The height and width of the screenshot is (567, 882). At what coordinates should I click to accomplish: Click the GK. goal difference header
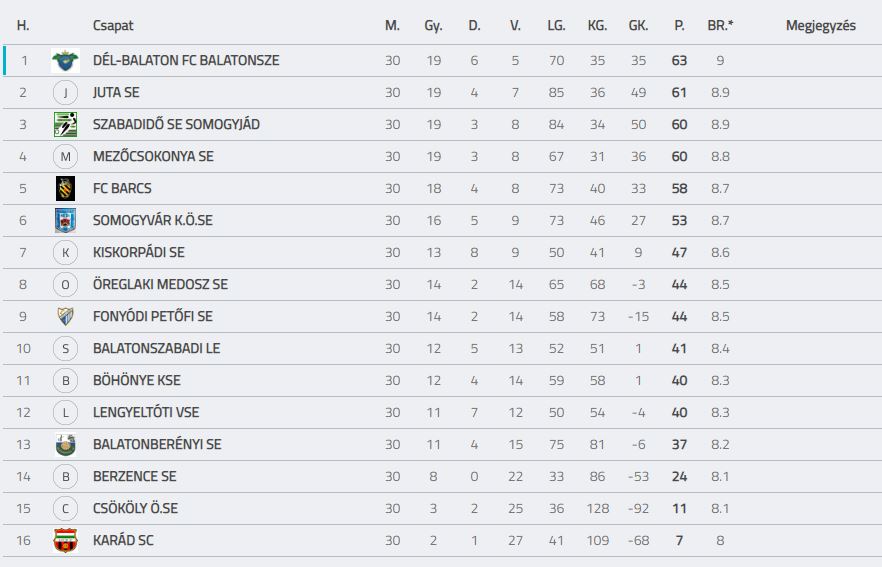click(x=638, y=25)
